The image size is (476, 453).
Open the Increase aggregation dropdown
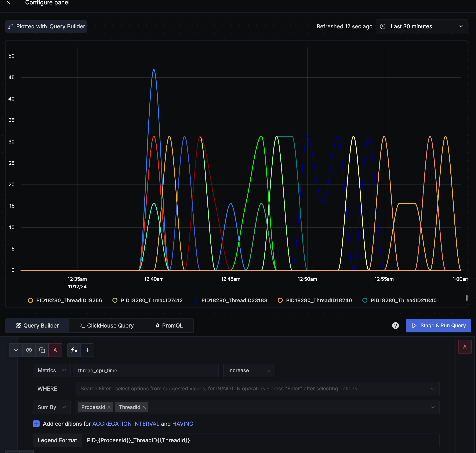pyautogui.click(x=249, y=370)
